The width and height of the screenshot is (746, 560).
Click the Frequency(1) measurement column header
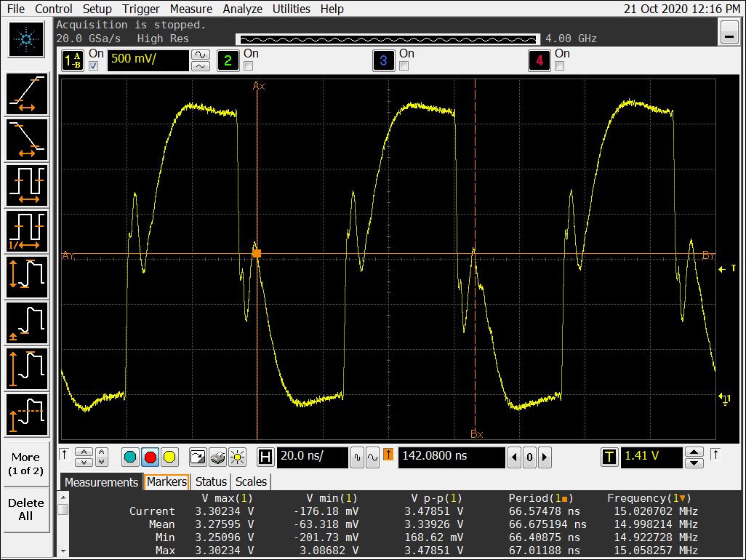point(649,498)
